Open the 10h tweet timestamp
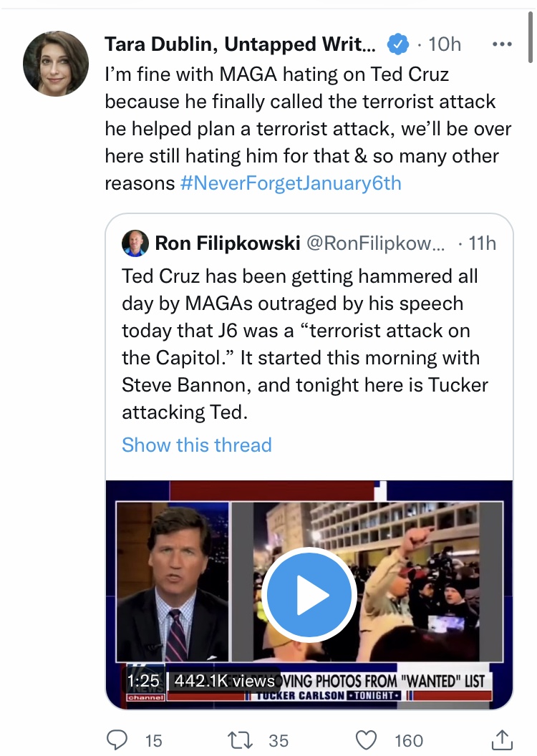Image resolution: width=537 pixels, height=756 pixels. pos(445,44)
